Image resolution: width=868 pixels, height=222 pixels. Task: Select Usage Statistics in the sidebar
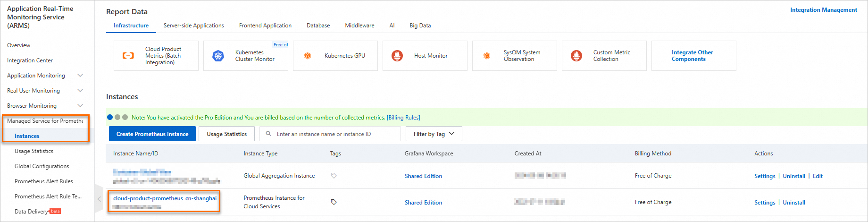(x=34, y=151)
